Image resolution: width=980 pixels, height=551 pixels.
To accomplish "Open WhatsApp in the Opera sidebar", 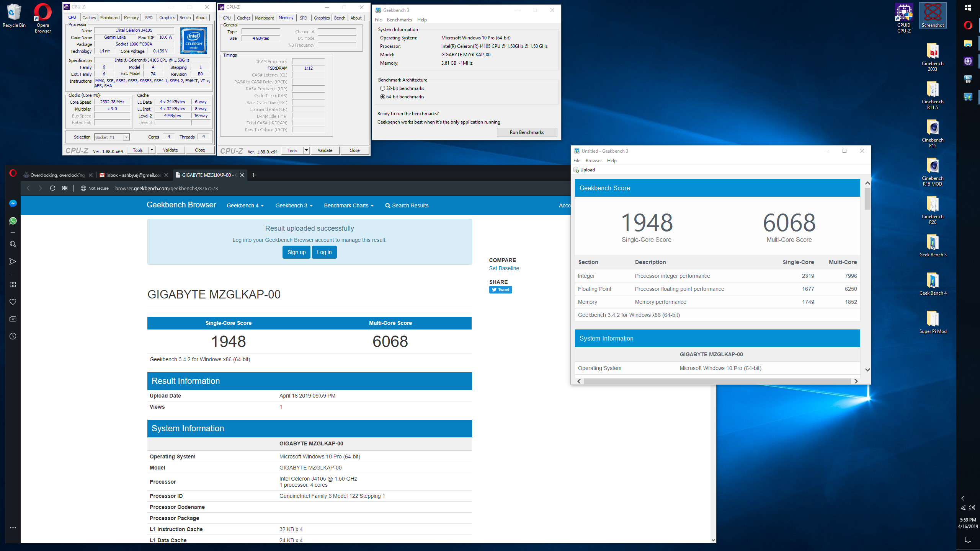I will coord(13,221).
